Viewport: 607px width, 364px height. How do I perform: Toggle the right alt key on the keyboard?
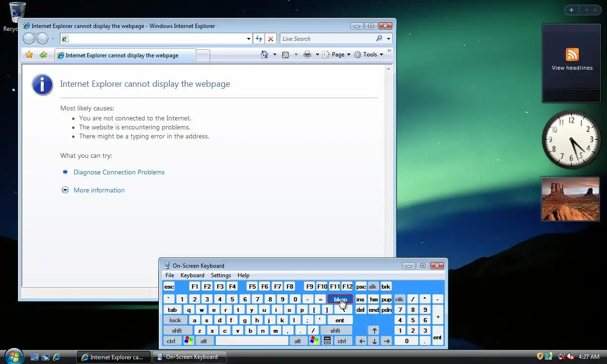[x=298, y=341]
